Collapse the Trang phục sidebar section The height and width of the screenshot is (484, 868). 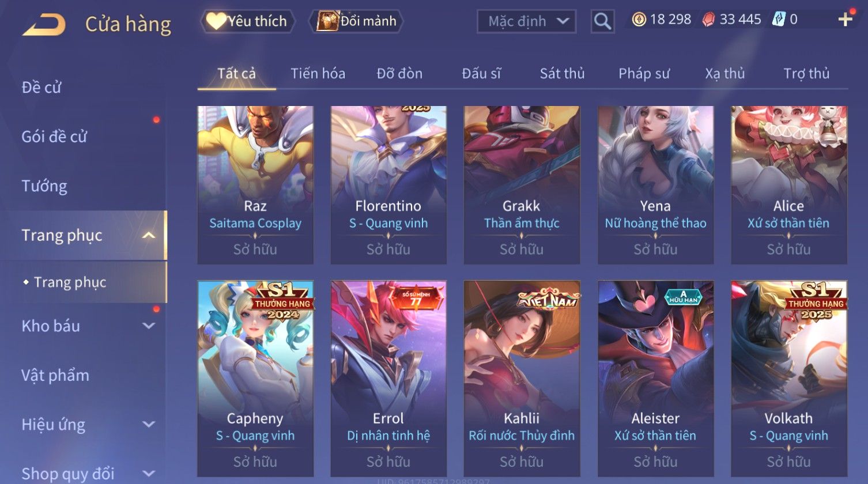click(x=149, y=235)
